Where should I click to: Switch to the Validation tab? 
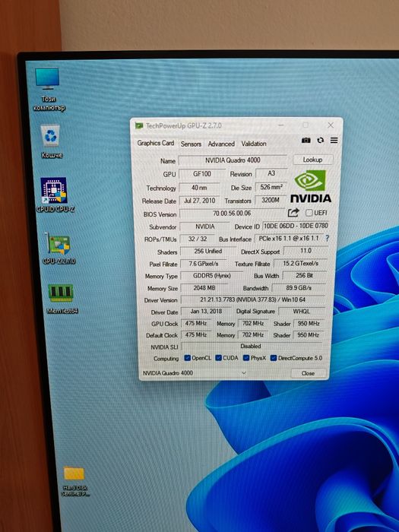click(x=254, y=144)
